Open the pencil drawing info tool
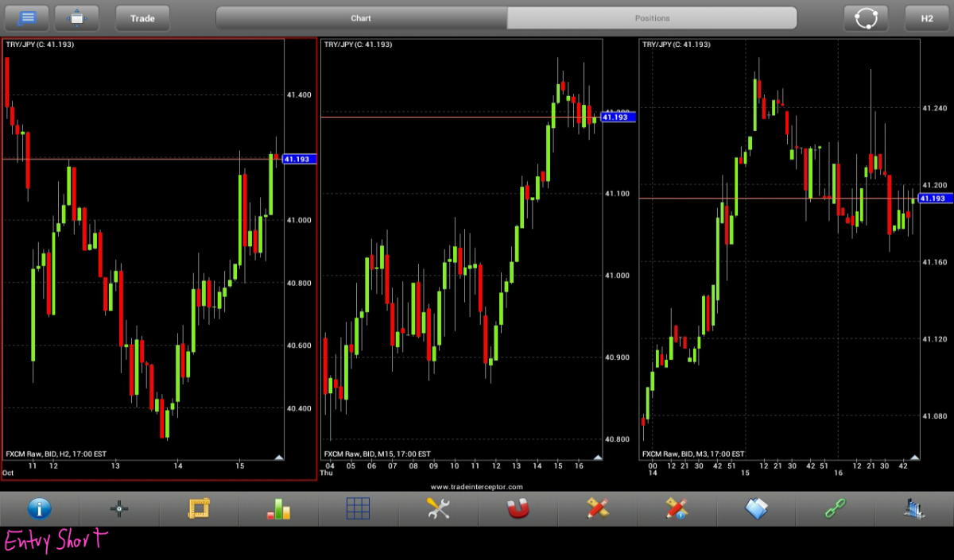The width and height of the screenshot is (954, 560). pyautogui.click(x=677, y=508)
